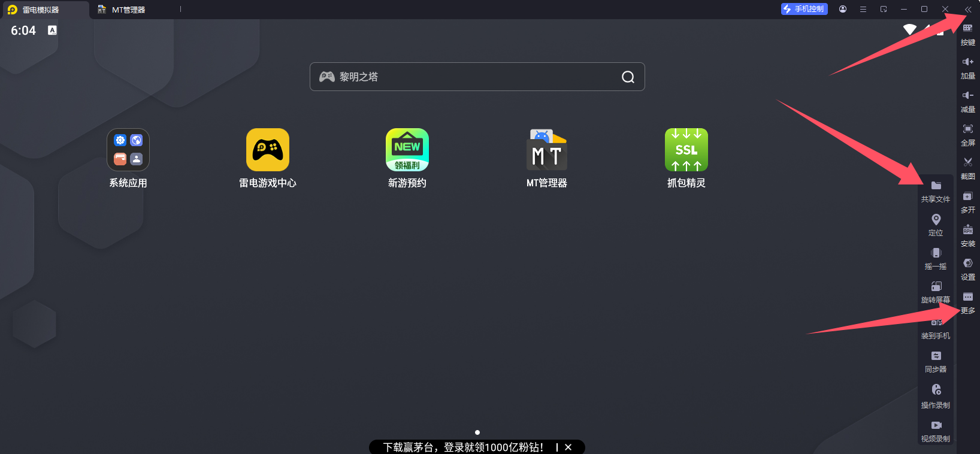Open the user account icon
The height and width of the screenshot is (454, 980).
tap(843, 9)
